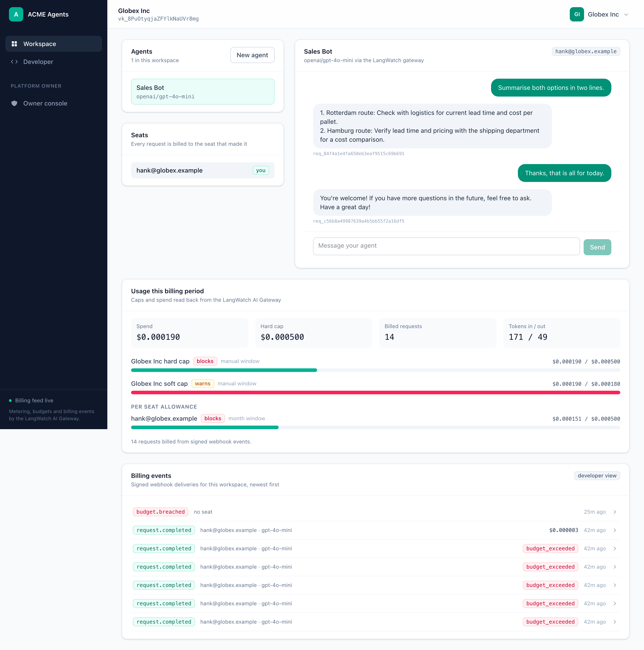644x650 pixels.
Task: Select the hank@globex.example seat row
Action: coord(203,170)
